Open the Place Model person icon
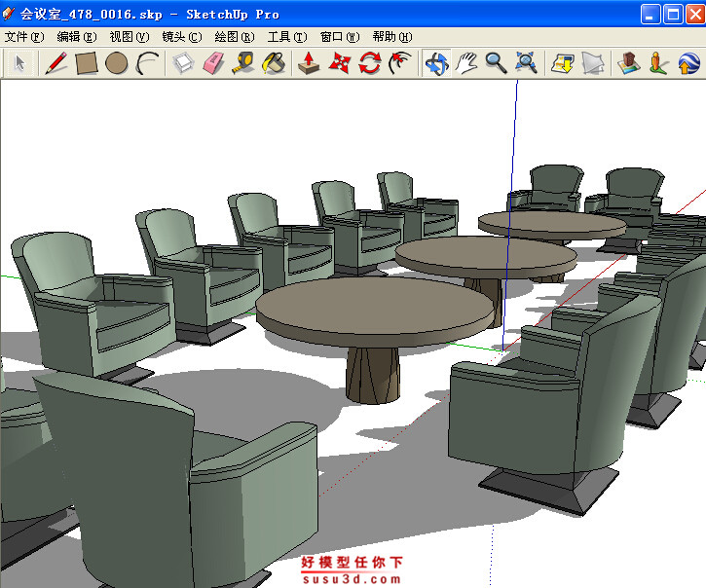 [x=658, y=63]
